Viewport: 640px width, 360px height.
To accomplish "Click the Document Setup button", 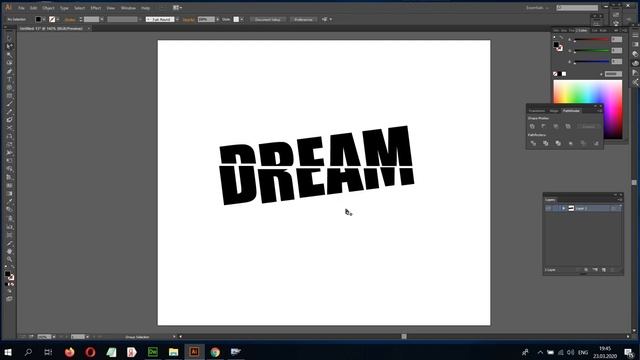I will coord(268,19).
